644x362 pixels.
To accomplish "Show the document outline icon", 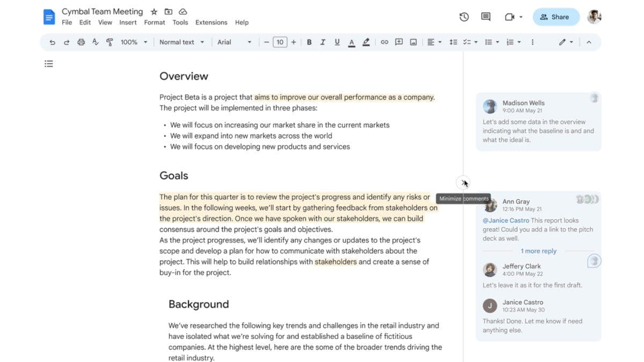I will [49, 64].
